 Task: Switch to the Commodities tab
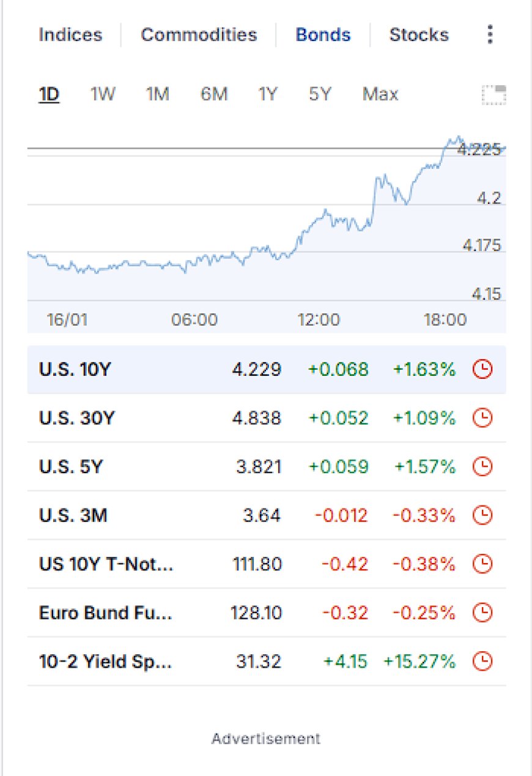point(199,35)
